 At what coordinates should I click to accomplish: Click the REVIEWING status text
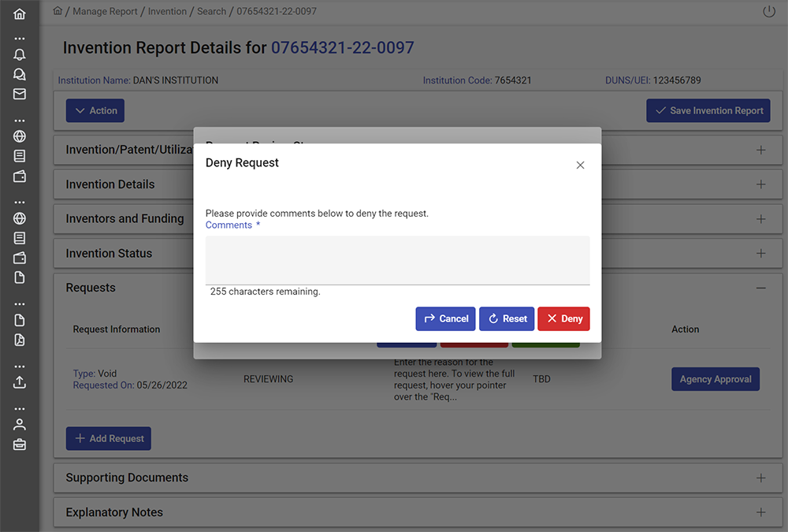269,379
